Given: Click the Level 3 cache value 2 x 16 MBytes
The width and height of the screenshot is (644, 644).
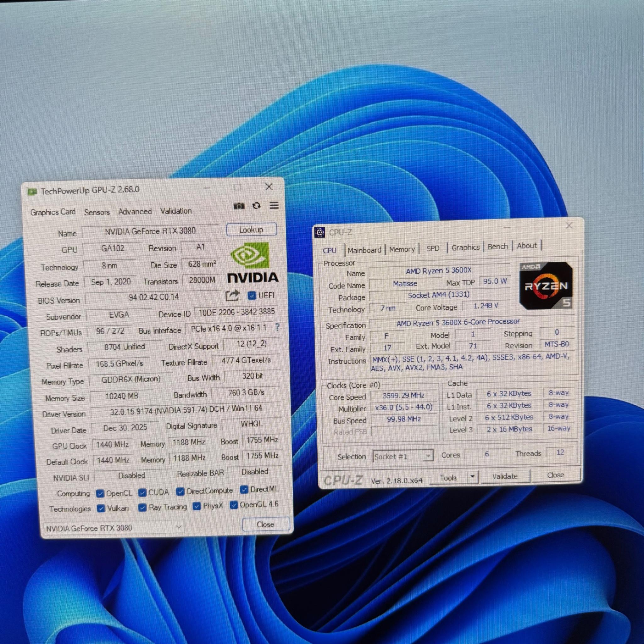Looking at the screenshot, I should point(509,429).
